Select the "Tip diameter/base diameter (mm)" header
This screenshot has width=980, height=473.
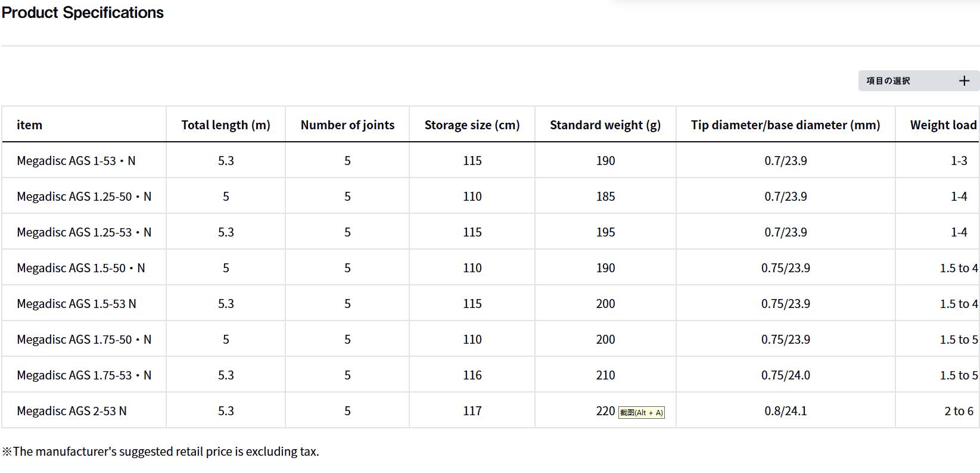pyautogui.click(x=785, y=125)
